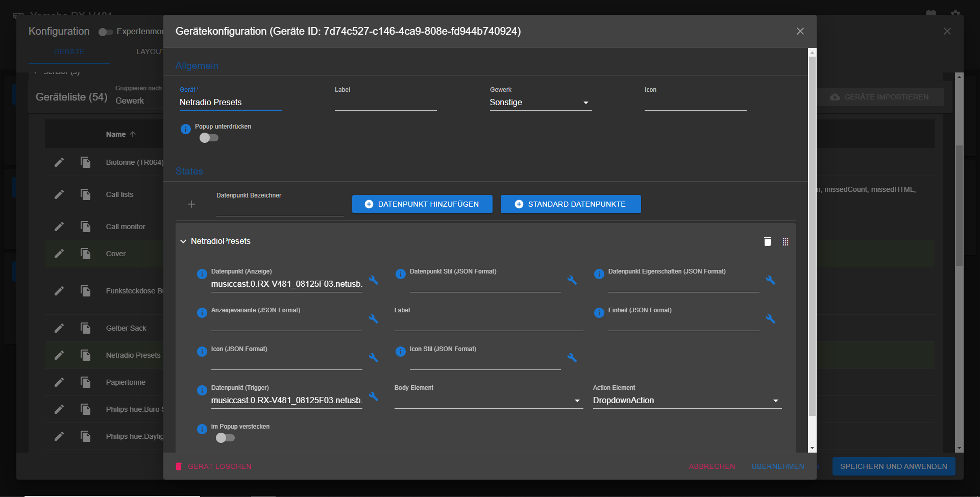The image size is (980, 497).
Task: Show info for Datenpunkt (Anzeige)
Action: (x=202, y=274)
